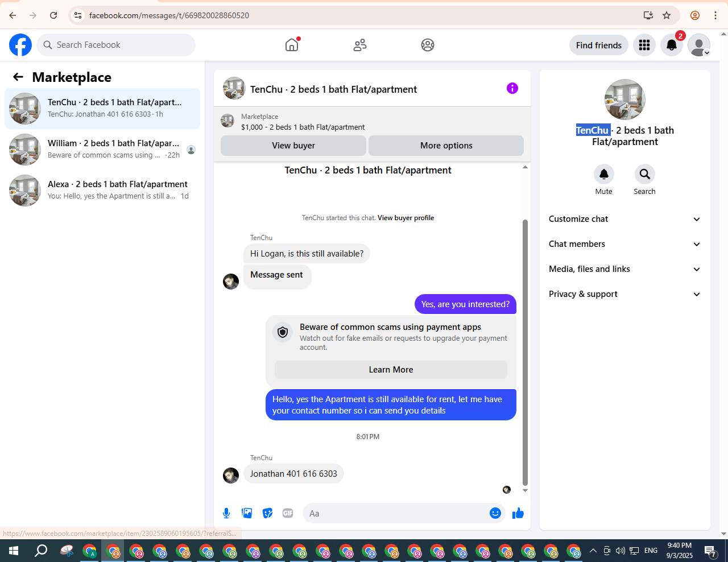The height and width of the screenshot is (562, 728).
Task: Open the ENG language indicator in tray
Action: pos(651,551)
